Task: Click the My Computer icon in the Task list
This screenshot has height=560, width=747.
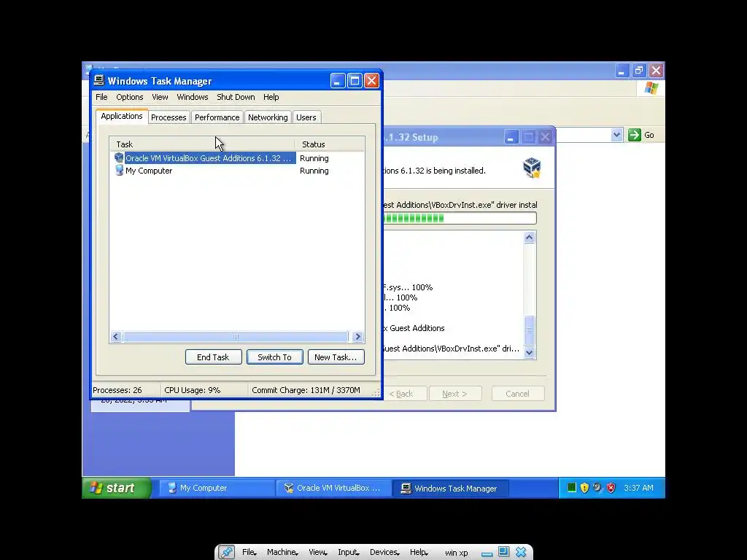Action: coord(119,170)
